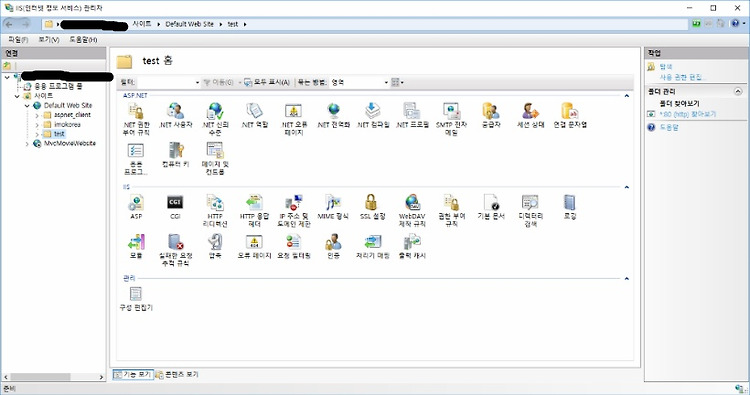Click the Show All button
Image resolution: width=750 pixels, height=395 pixels.
[267, 82]
